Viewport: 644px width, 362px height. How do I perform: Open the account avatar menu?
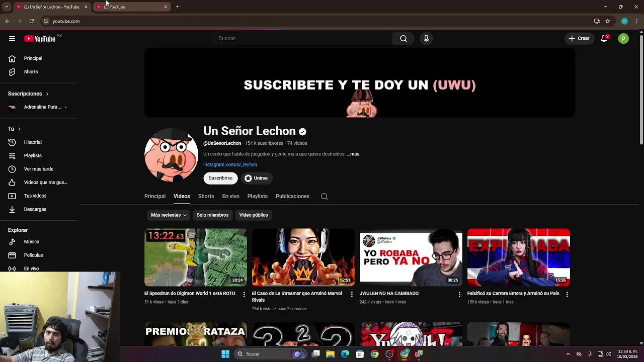point(623,39)
